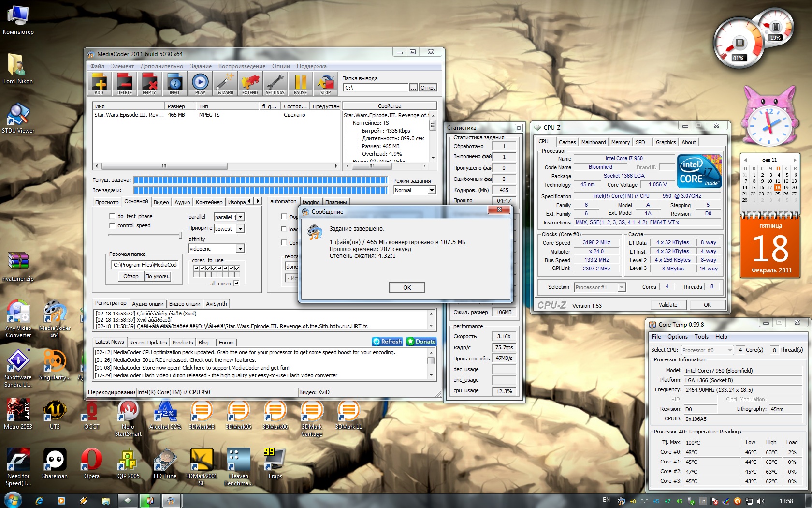Open Core Temp Select CPU dropdown
812x508 pixels.
pyautogui.click(x=730, y=350)
